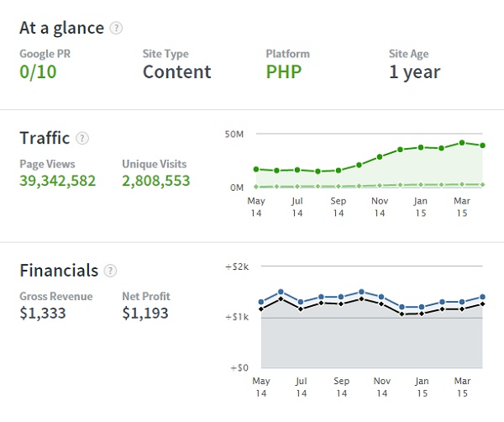Click the Unique Visits figure 2,808,553

[x=156, y=181]
